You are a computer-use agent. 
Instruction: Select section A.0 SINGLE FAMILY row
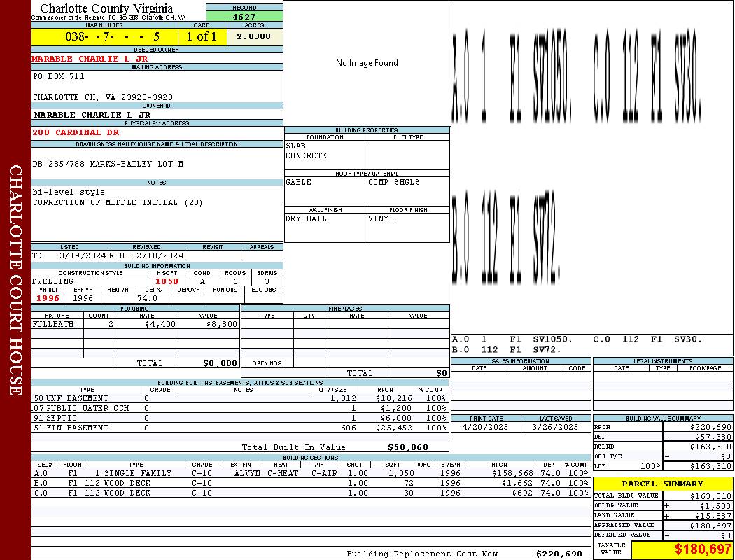click(x=311, y=474)
